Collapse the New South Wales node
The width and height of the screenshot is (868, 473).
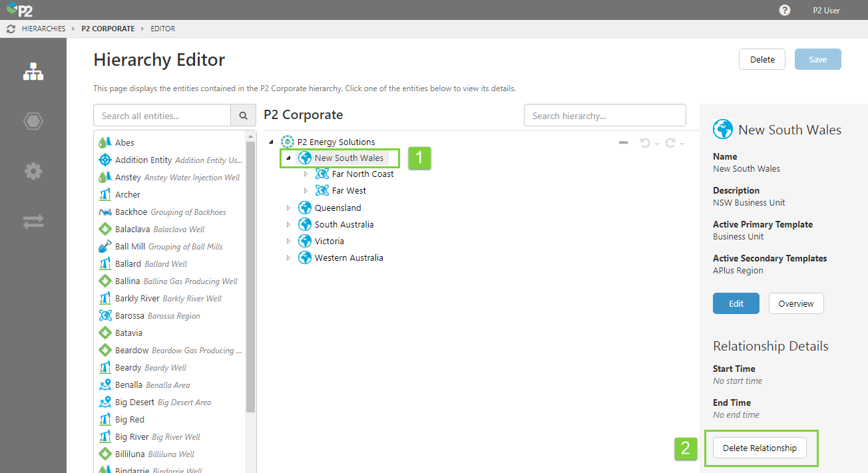point(288,158)
